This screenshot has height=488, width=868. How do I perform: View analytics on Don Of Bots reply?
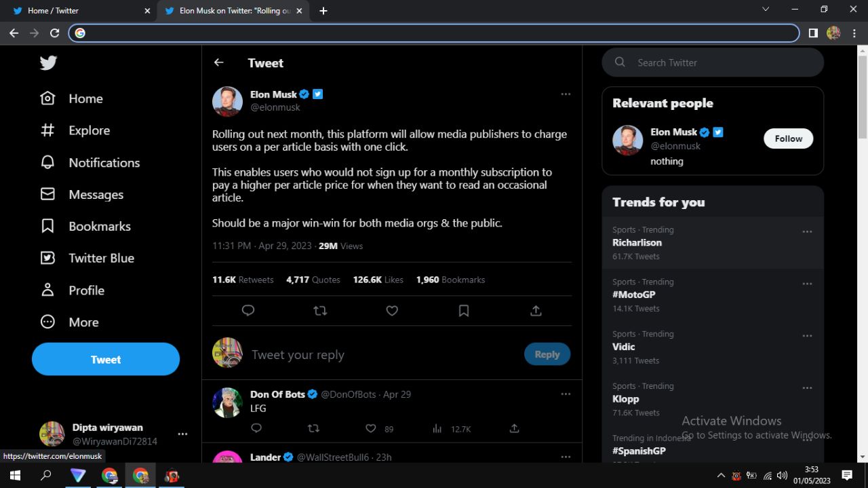click(451, 429)
